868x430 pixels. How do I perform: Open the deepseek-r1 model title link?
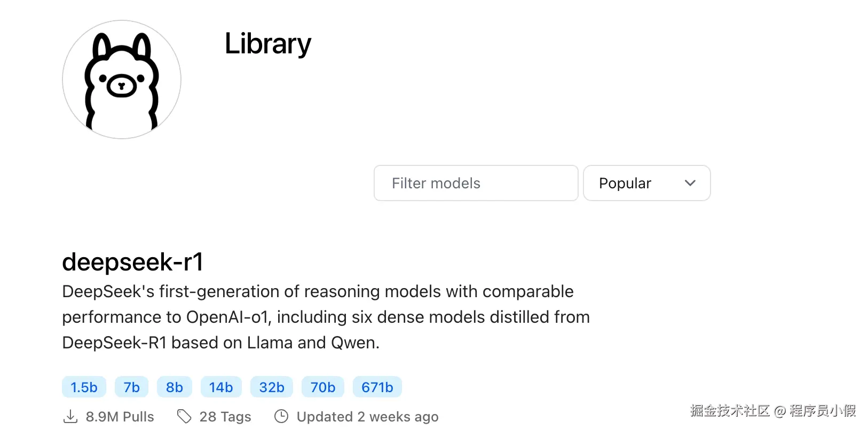click(x=132, y=262)
